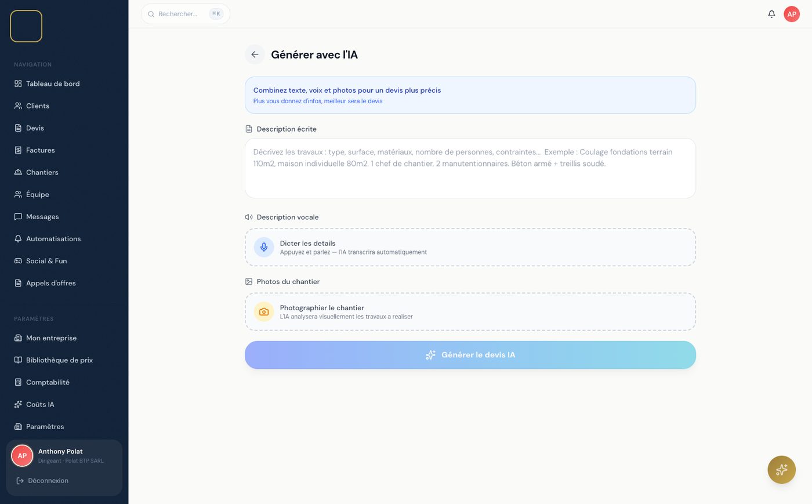Click in the Description écrite text area
The width and height of the screenshot is (812, 504).
pos(470,168)
